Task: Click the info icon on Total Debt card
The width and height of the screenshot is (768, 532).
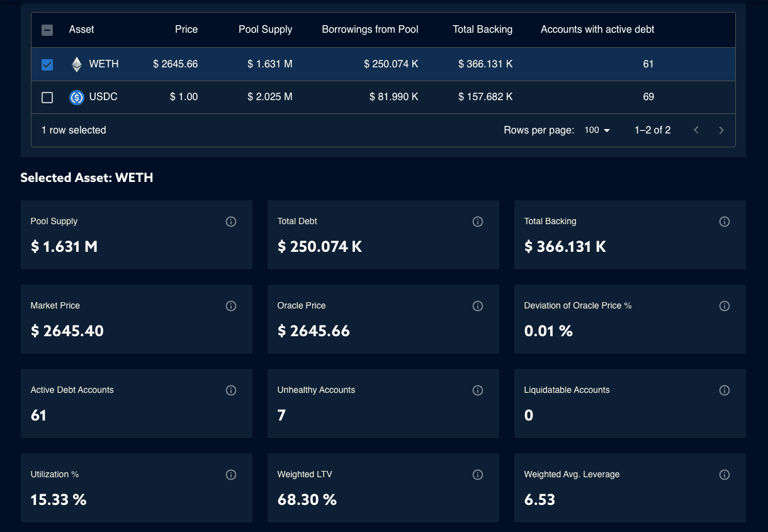Action: click(x=478, y=222)
